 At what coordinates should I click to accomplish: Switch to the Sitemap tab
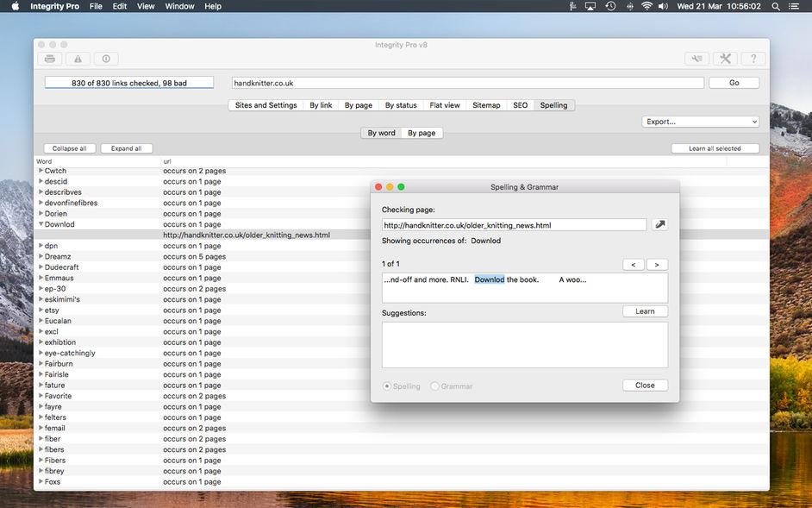(486, 105)
